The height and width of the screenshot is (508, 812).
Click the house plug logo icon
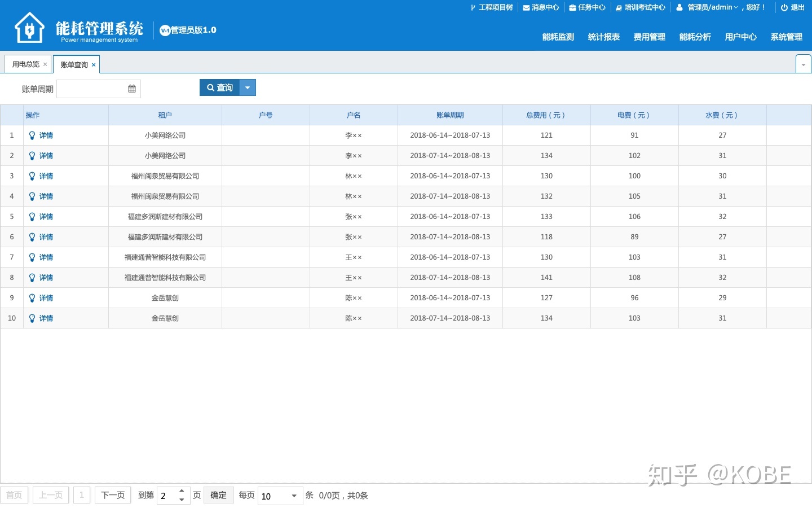click(x=29, y=28)
